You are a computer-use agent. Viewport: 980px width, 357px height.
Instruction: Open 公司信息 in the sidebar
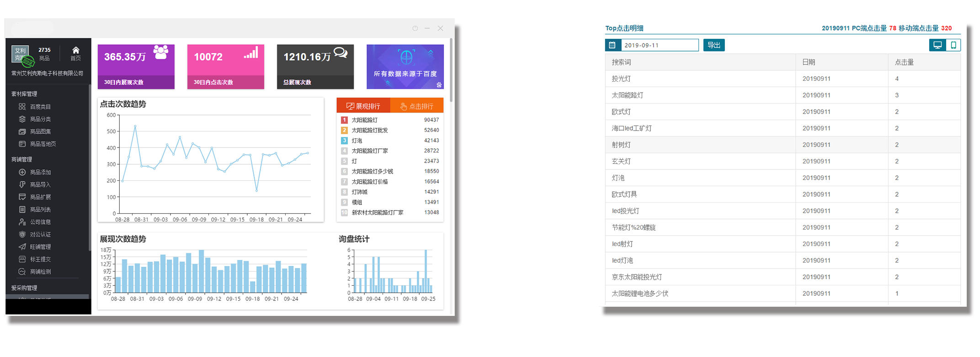coord(40,222)
